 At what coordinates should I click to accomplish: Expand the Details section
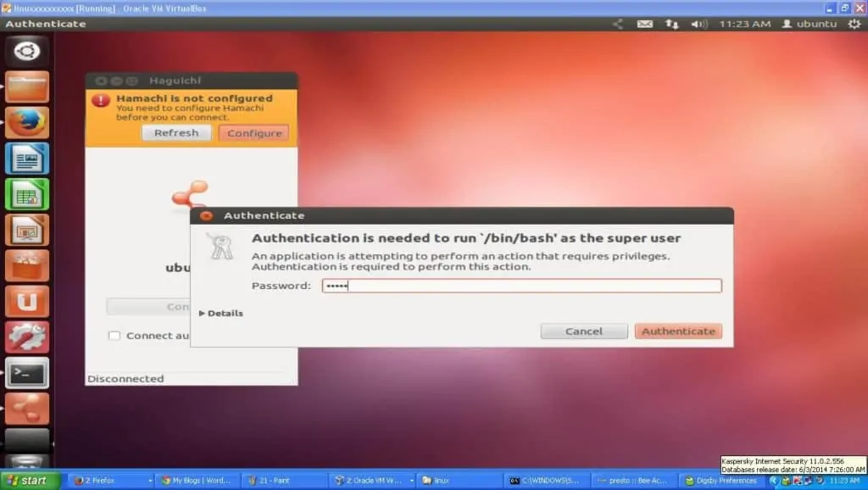click(221, 314)
